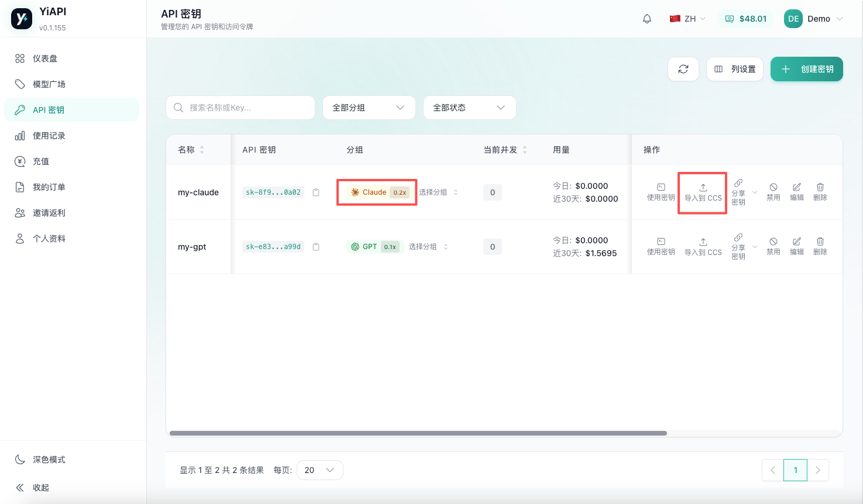The height and width of the screenshot is (504, 863).
Task: Click 使用密钥 for my-claude
Action: pos(661,192)
